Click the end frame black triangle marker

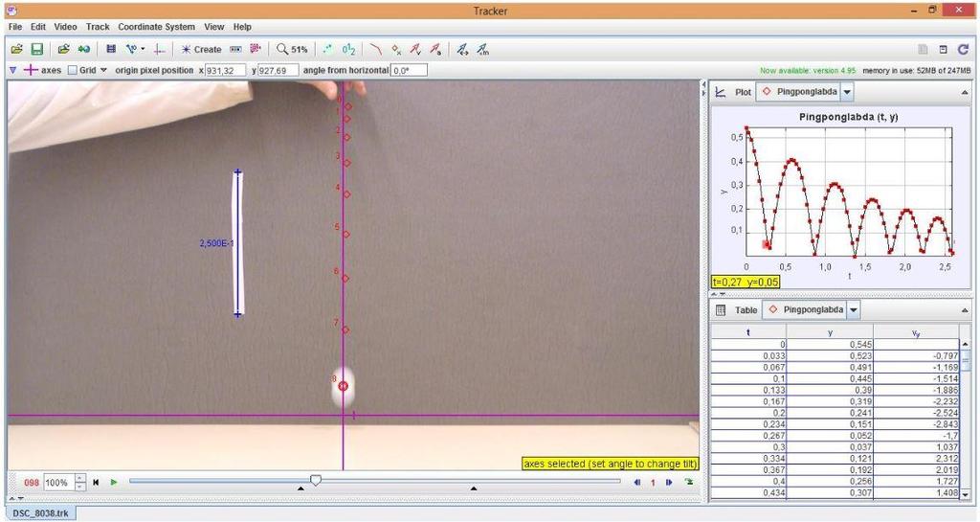coord(473,488)
